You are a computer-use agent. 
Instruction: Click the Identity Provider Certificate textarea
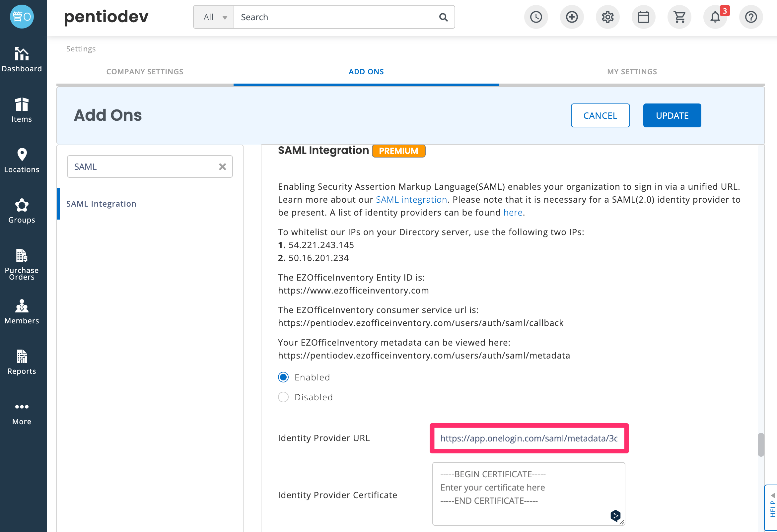[x=529, y=494]
